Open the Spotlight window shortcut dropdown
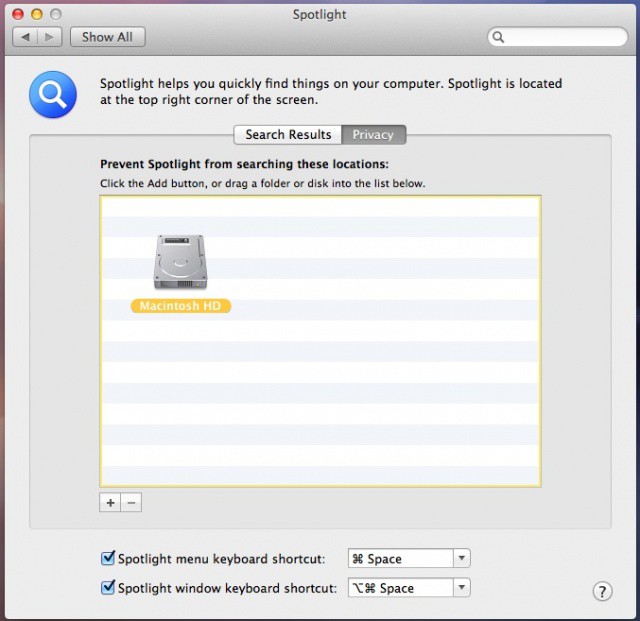Screen dimensions: 640x621 coord(461,588)
